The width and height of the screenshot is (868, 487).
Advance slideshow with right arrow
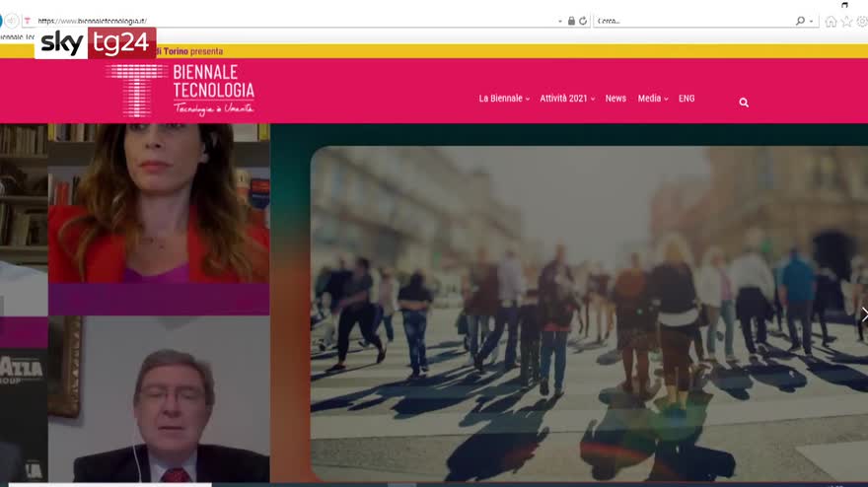coord(863,314)
